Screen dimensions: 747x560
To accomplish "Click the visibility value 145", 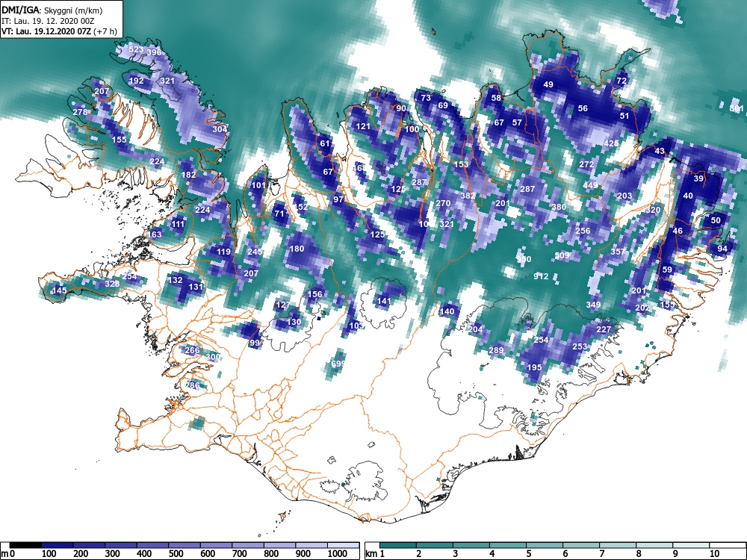I will [x=60, y=290].
